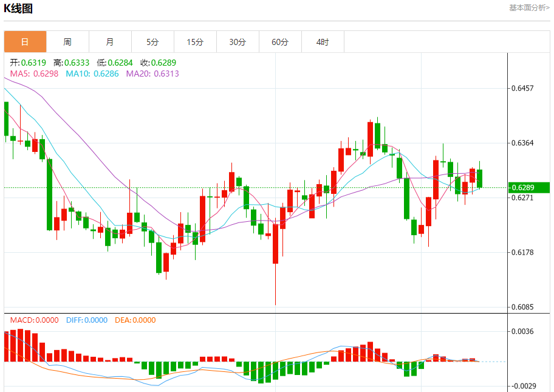Viewport: 554px width, 392px height.
Task: Open the 30分 interval tab
Action: (238, 42)
